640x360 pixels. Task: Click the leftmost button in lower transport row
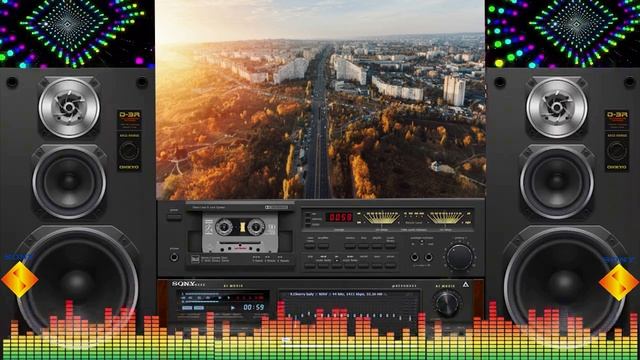(x=310, y=266)
